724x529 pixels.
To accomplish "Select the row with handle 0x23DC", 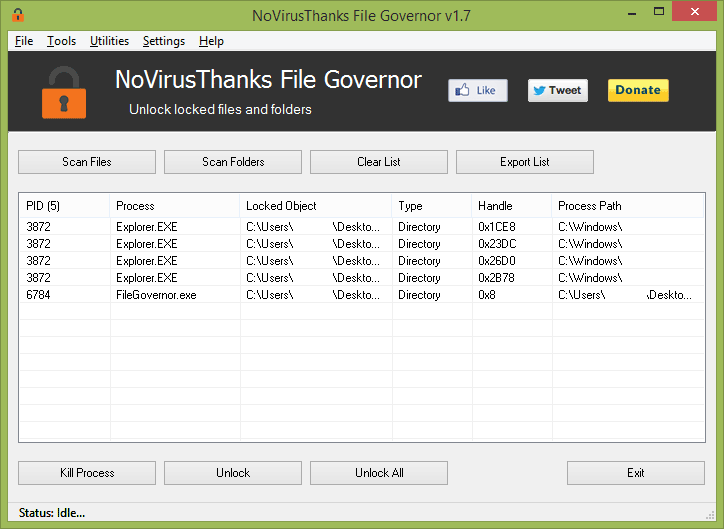I will coord(362,244).
